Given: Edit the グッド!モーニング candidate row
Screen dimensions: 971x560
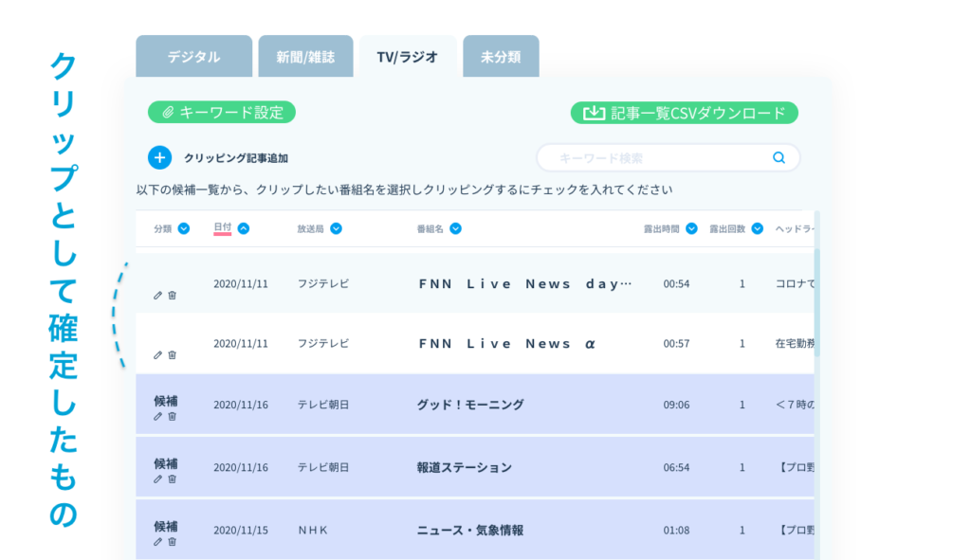Looking at the screenshot, I should click(158, 416).
